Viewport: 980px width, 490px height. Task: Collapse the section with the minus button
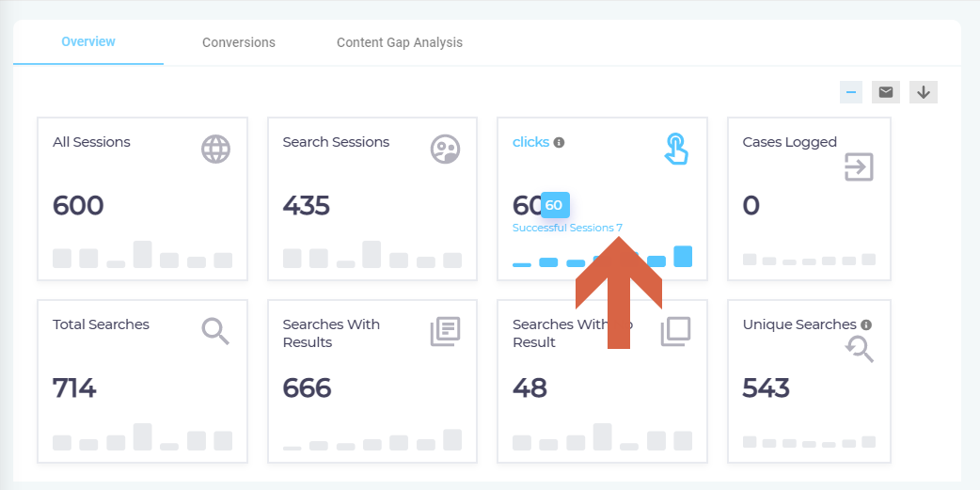(851, 92)
